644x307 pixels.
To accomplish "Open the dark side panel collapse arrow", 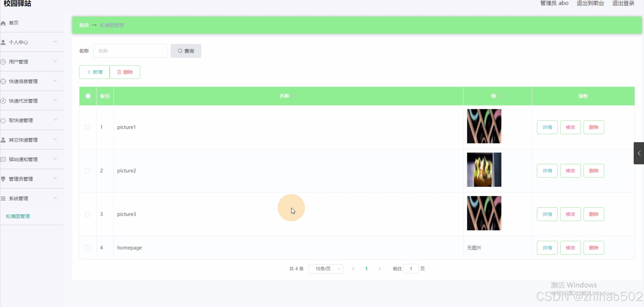I will coord(639,153).
